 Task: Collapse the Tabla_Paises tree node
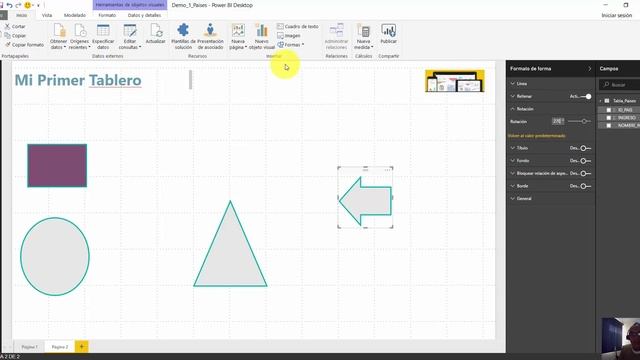600,100
